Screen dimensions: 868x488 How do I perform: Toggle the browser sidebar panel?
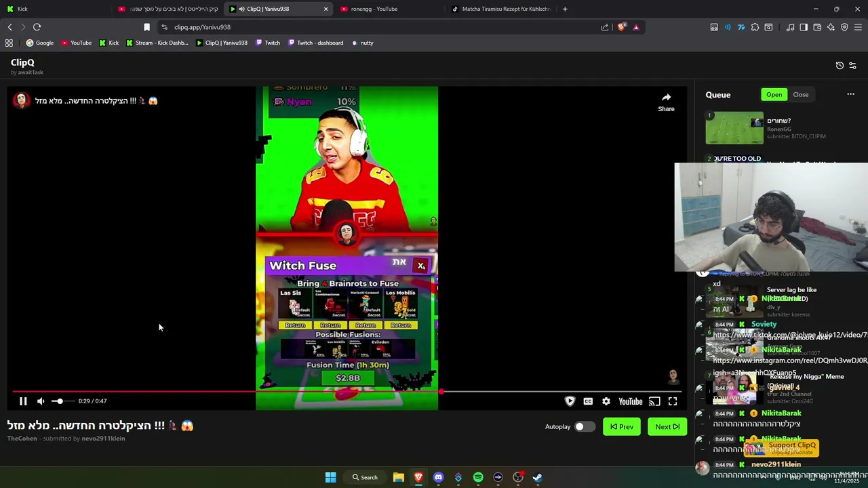804,27
